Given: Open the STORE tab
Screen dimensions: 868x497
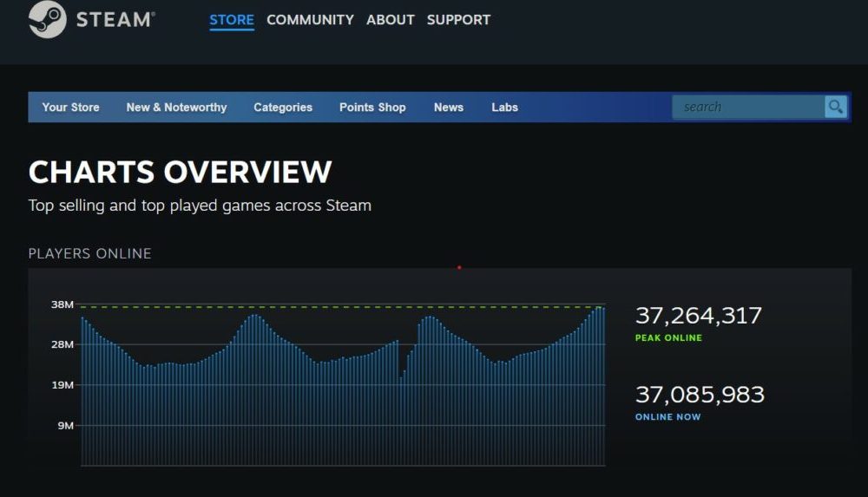Looking at the screenshot, I should [x=232, y=20].
